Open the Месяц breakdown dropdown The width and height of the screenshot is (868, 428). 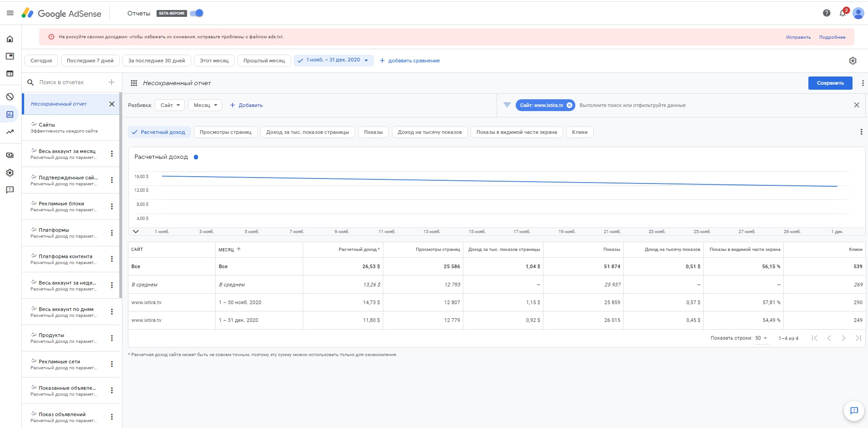pos(205,105)
